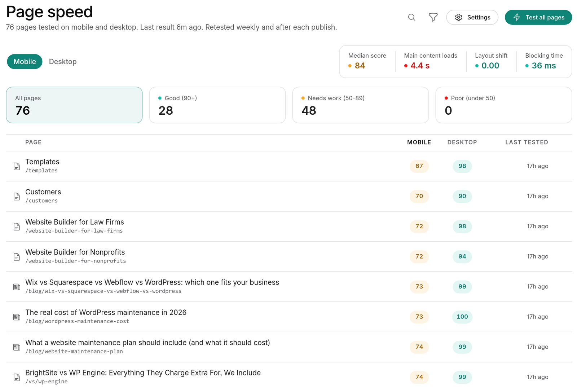Sort by the MOBILE column header
Viewport: 577px width, 392px height.
[x=419, y=142]
